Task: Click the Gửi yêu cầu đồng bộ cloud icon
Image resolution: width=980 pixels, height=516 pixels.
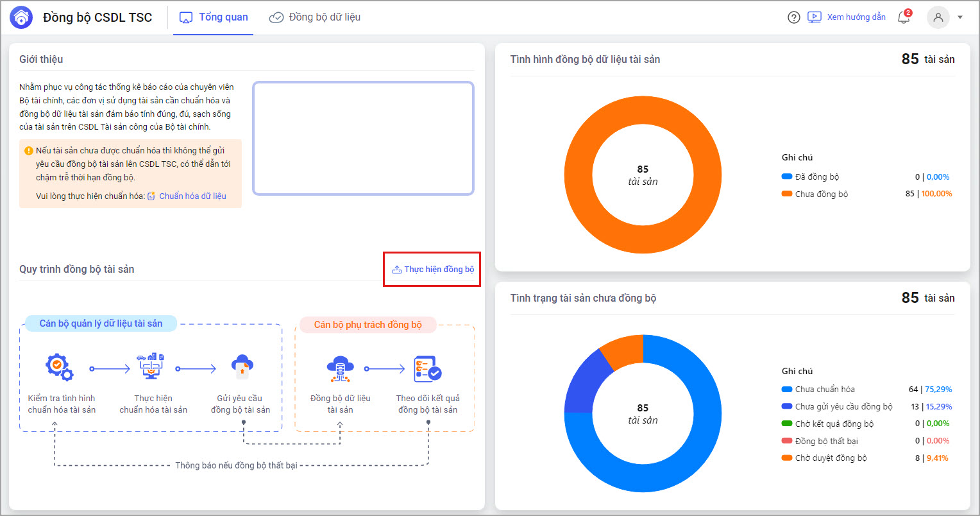Action: tap(242, 366)
